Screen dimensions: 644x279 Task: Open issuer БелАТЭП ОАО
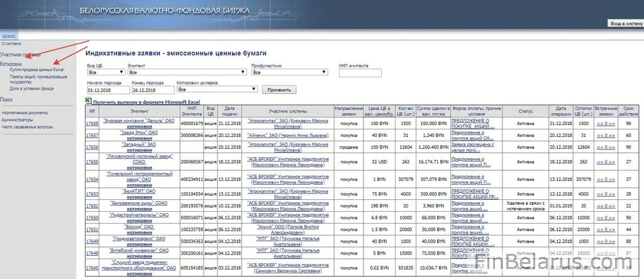point(139,191)
